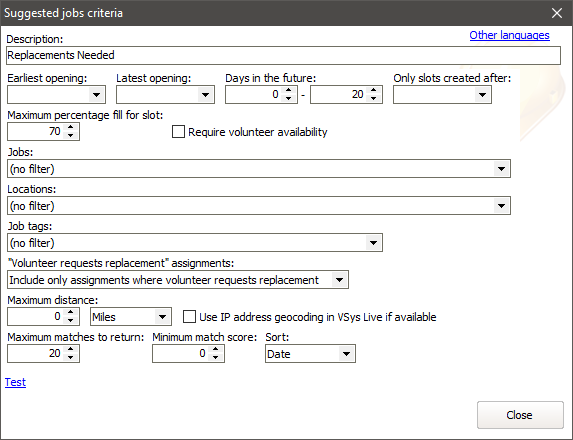Click the Close button
This screenshot has height=440, width=573.
[520, 415]
